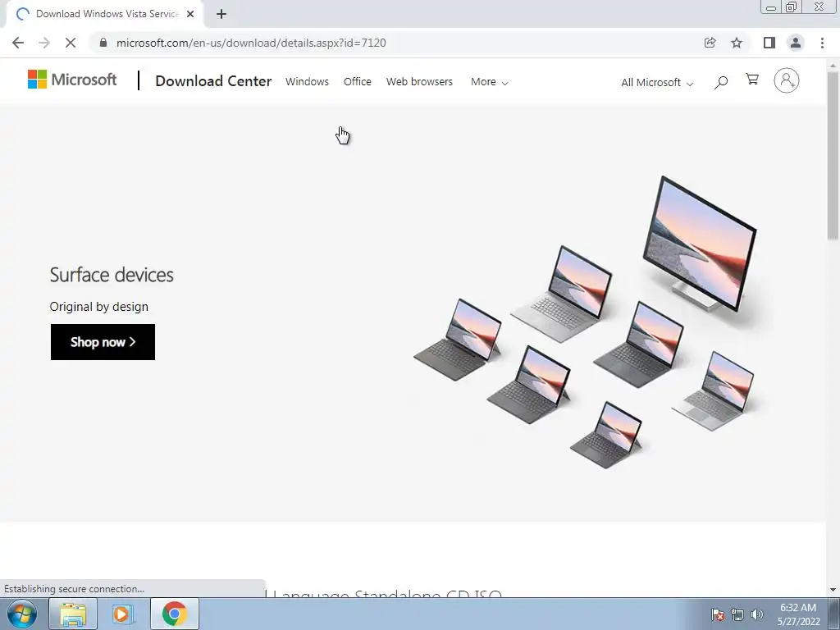Image resolution: width=840 pixels, height=630 pixels.
Task: Click the padlock site info icon
Action: pos(103,43)
